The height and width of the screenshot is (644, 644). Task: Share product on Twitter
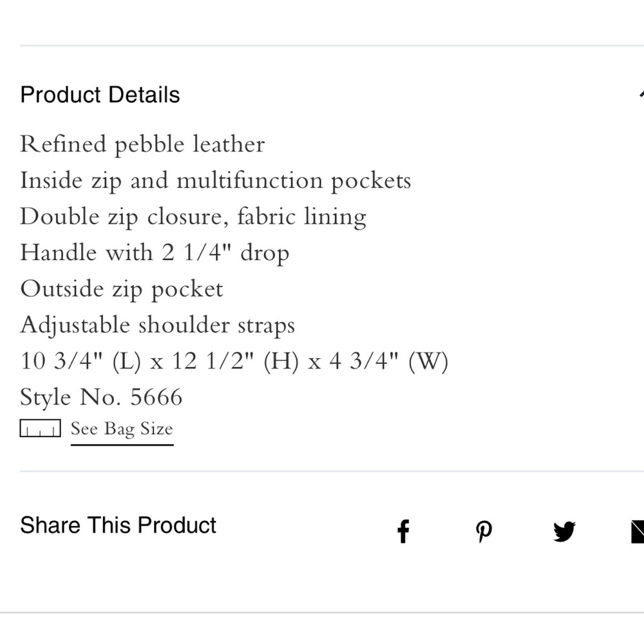point(564,532)
